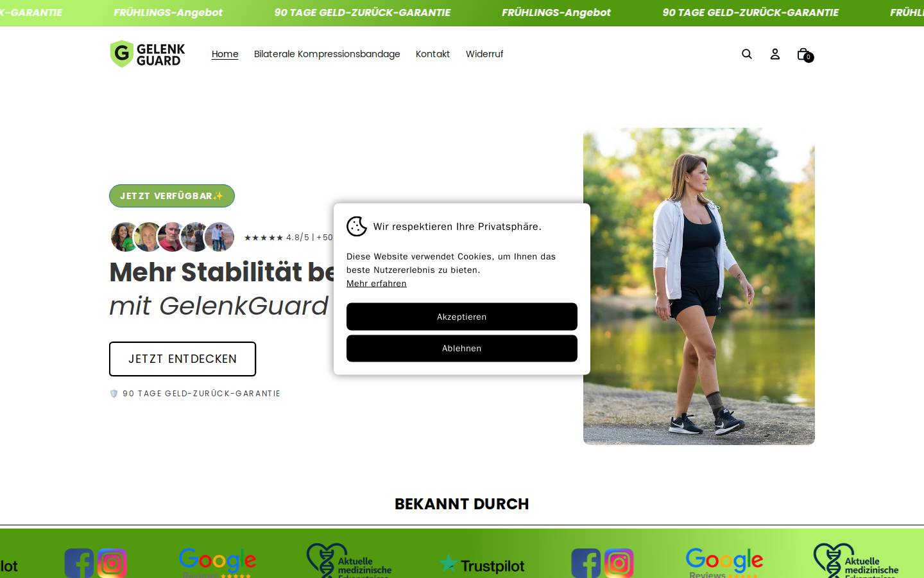Click the mit GelenkGuard subheadline

click(x=219, y=306)
